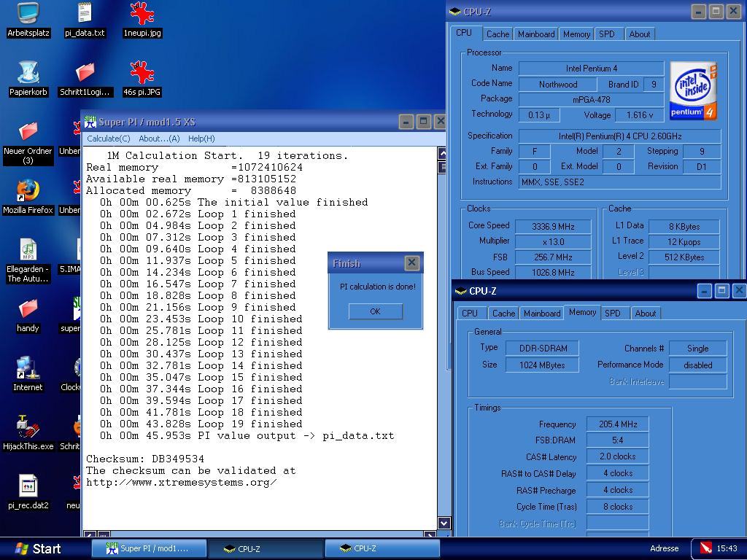Switch to Cache tab in upper CPU-Z window
The height and width of the screenshot is (560, 747).
[498, 34]
